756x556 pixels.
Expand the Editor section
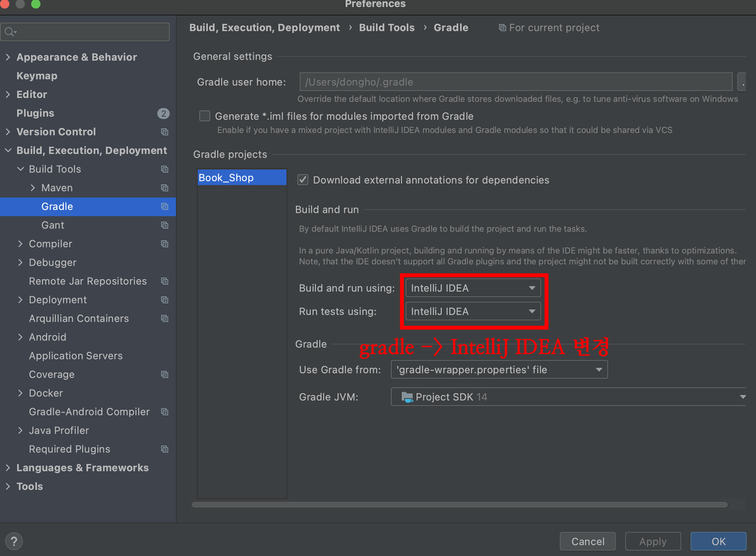(x=8, y=94)
